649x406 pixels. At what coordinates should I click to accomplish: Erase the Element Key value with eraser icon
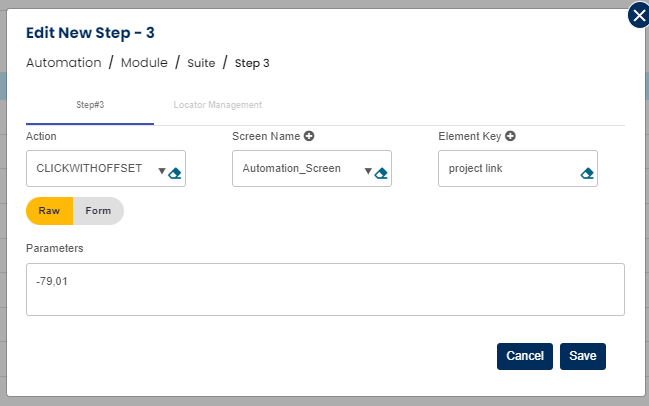coord(587,172)
